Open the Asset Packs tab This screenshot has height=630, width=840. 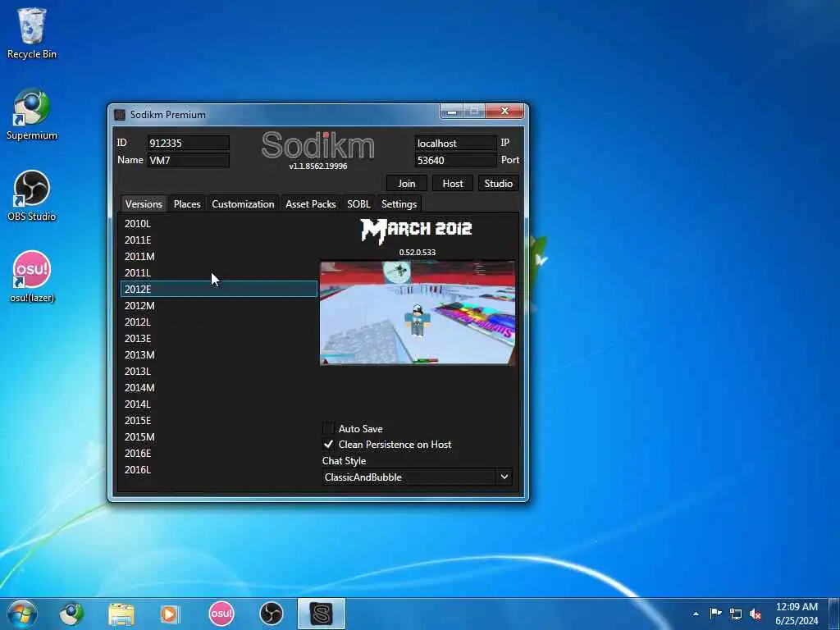[311, 204]
